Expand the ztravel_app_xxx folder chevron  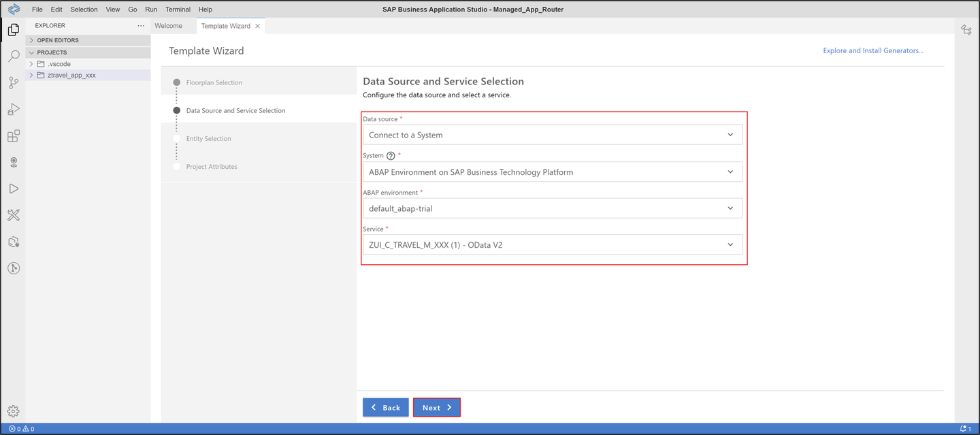[x=31, y=75]
